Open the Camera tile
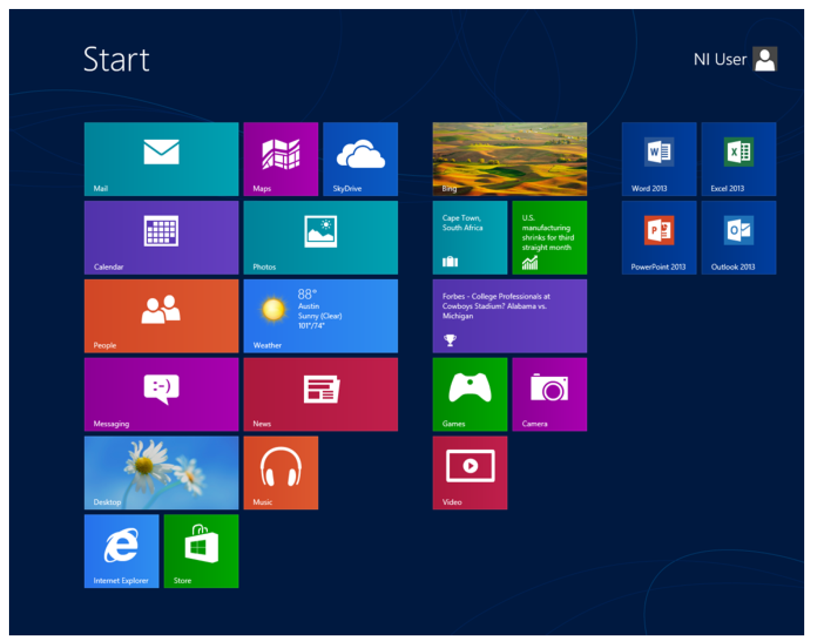The height and width of the screenshot is (644, 815). [x=550, y=394]
